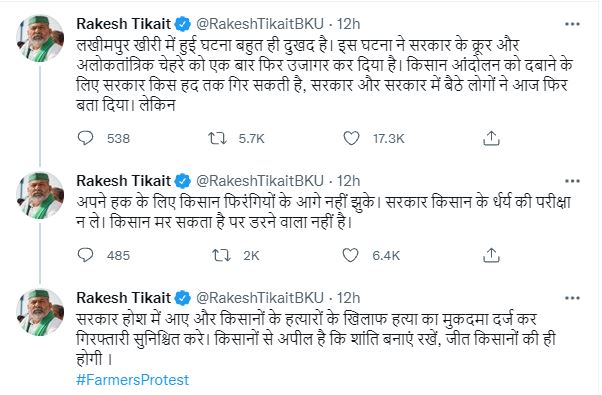Open the #FarmersProtest hashtag
Viewport: 602px width, 395px height.
pos(132,380)
